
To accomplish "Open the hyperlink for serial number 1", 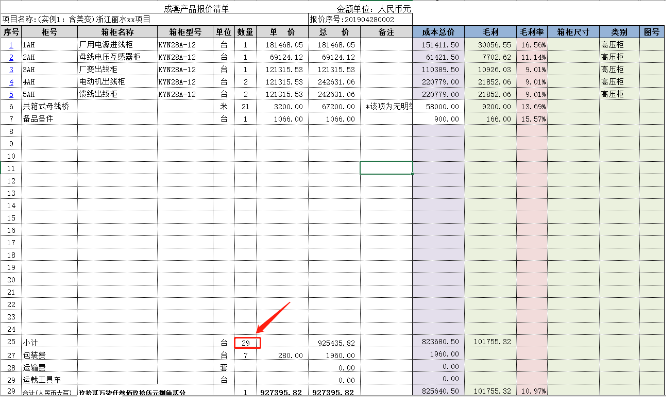I will [x=11, y=45].
